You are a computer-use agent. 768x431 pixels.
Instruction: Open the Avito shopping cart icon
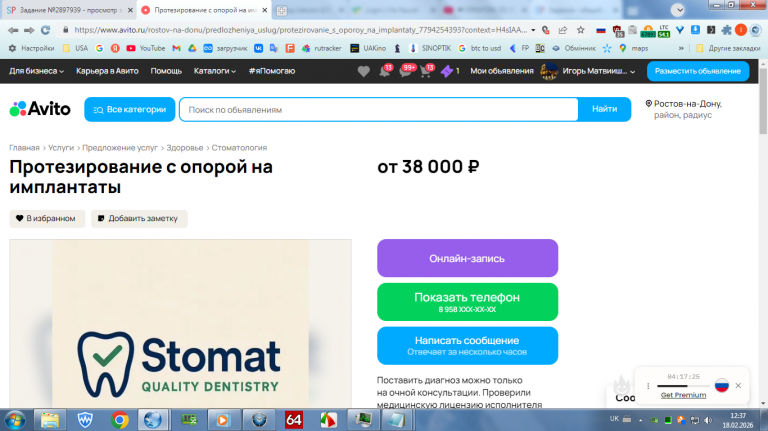(426, 72)
